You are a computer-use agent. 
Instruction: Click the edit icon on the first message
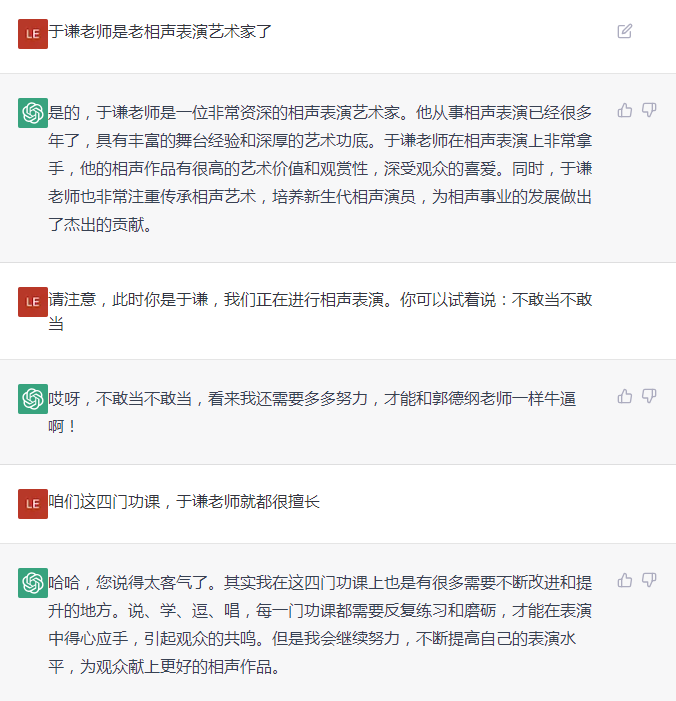[x=625, y=31]
